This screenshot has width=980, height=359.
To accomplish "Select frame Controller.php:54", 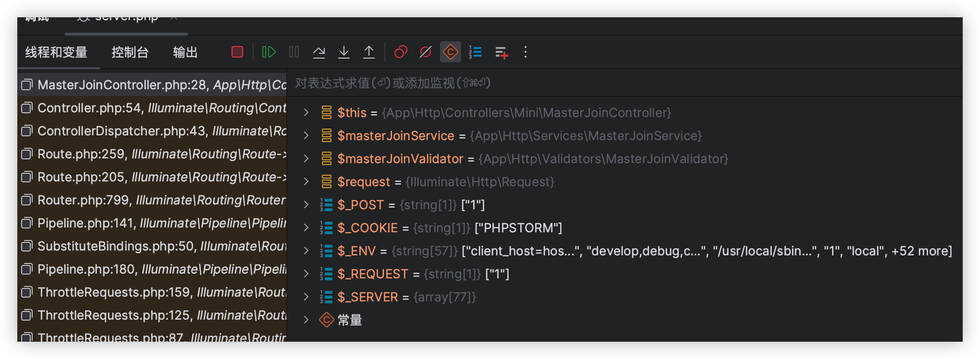I will [x=152, y=108].
